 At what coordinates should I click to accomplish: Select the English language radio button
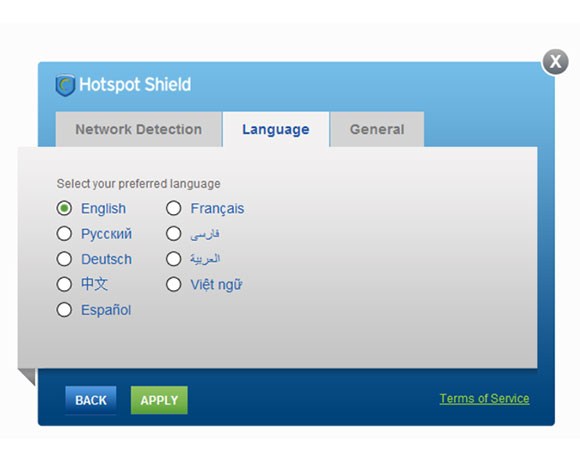(x=64, y=209)
